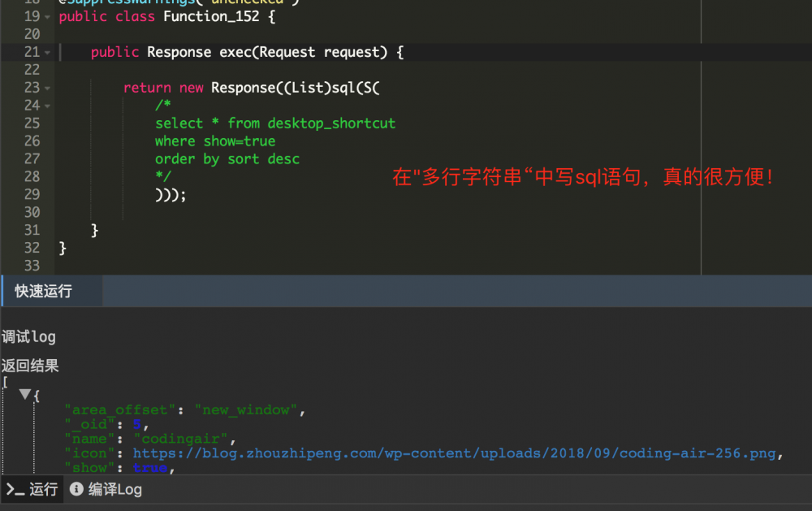Click the 返回结果 label
Screen dimensions: 812x511
pos(29,366)
